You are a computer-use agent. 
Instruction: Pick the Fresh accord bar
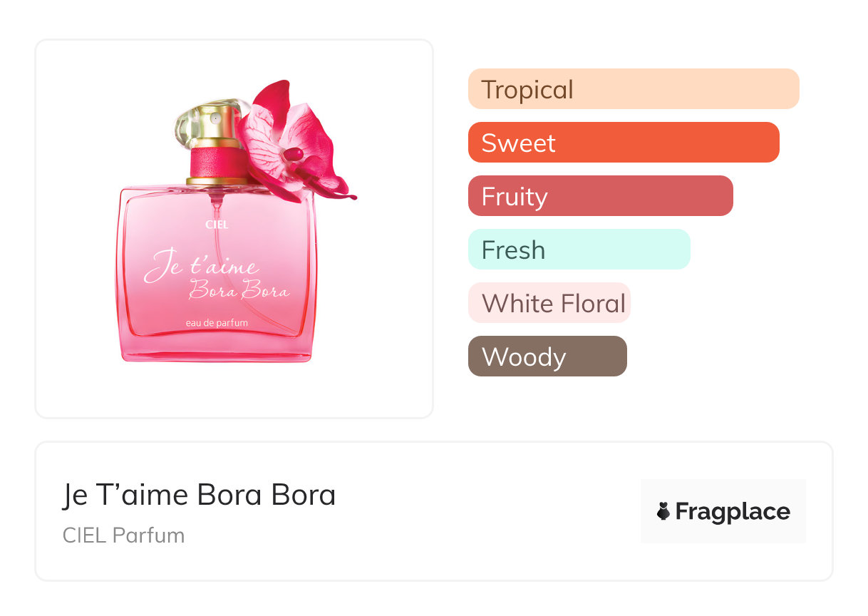tap(579, 250)
